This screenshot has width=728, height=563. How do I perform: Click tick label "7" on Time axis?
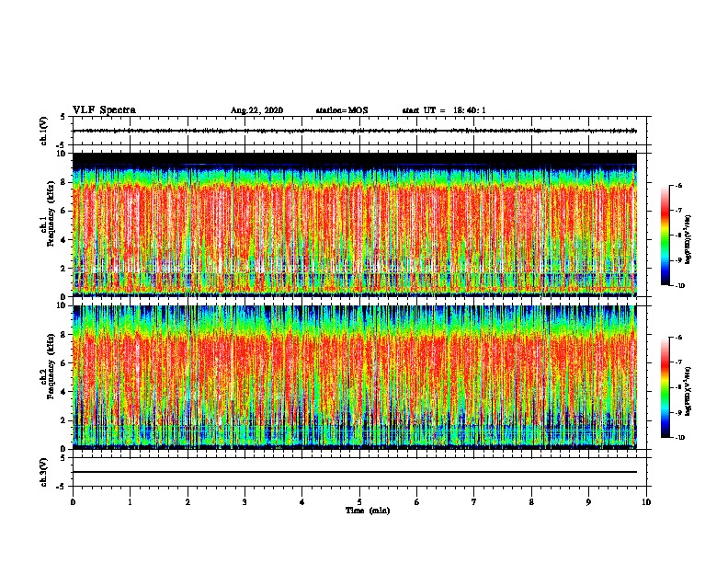(x=474, y=502)
